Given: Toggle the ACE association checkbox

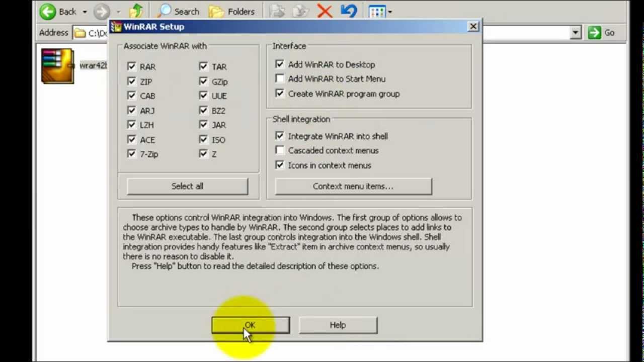Looking at the screenshot, I should click(x=132, y=139).
